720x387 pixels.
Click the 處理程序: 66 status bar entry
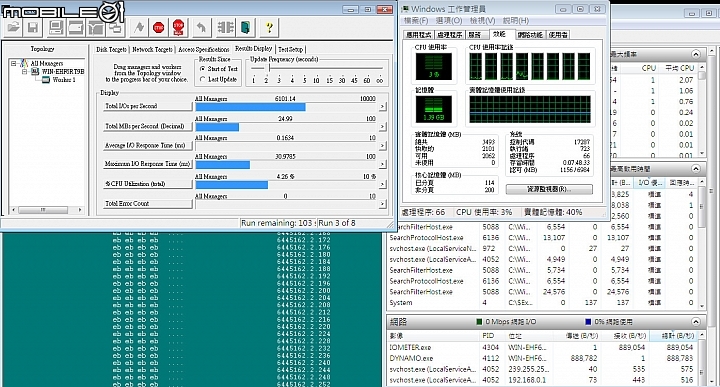coord(423,212)
